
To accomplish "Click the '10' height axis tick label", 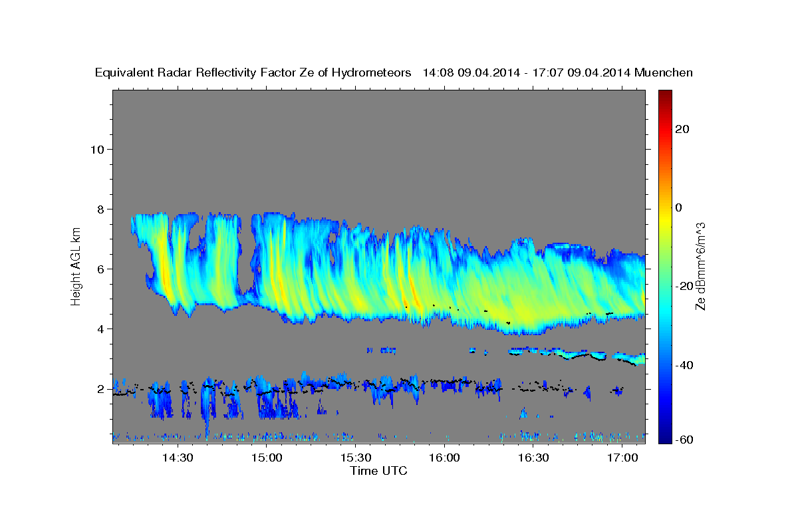I will click(98, 149).
